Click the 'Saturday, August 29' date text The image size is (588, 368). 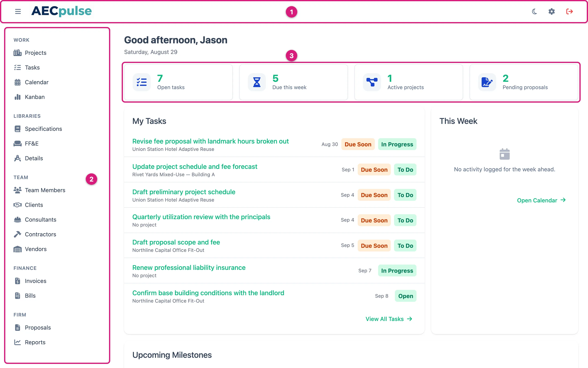[x=151, y=52]
